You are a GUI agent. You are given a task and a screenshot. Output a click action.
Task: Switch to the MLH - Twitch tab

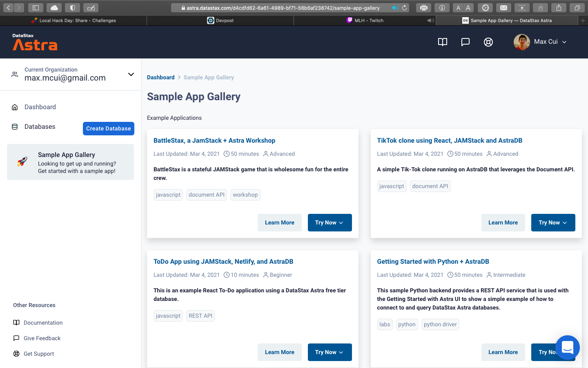tap(365, 20)
